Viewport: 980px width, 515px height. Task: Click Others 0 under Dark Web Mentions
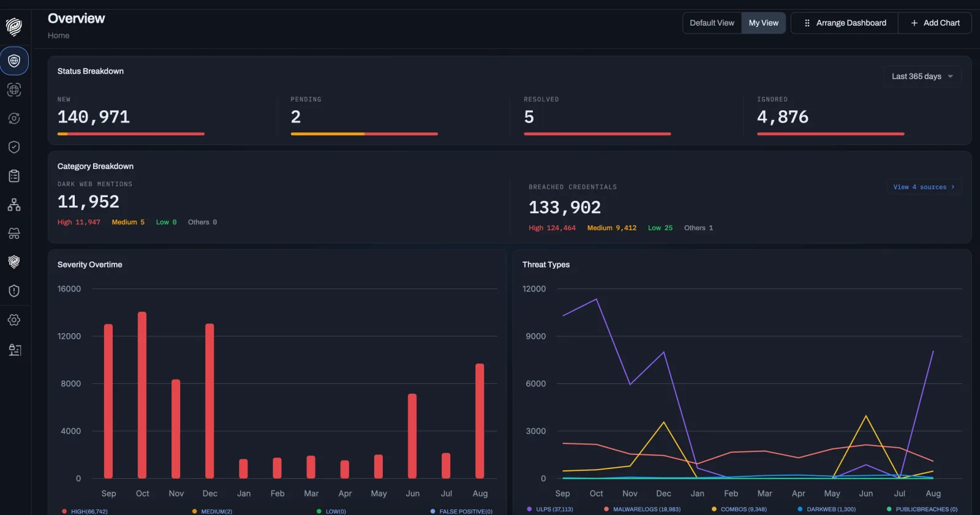pyautogui.click(x=202, y=222)
